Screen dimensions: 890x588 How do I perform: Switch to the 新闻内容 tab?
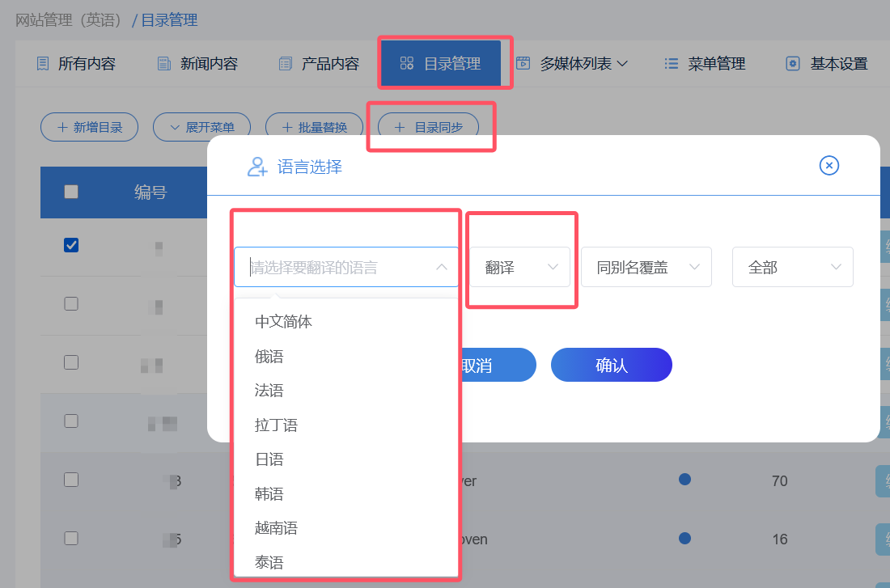pyautogui.click(x=197, y=64)
